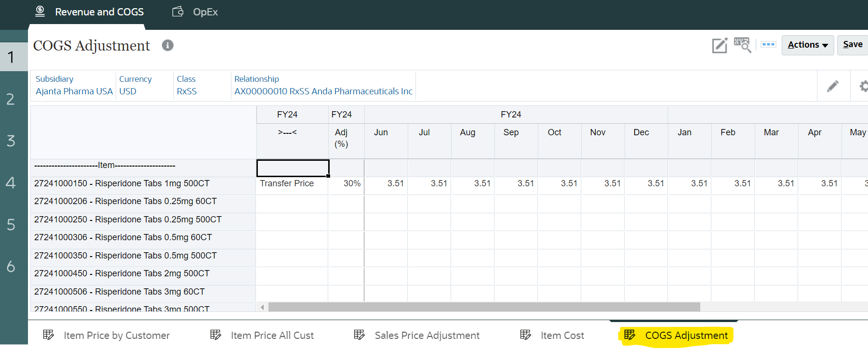868x349 pixels.
Task: Open the Actions dropdown menu
Action: (807, 45)
